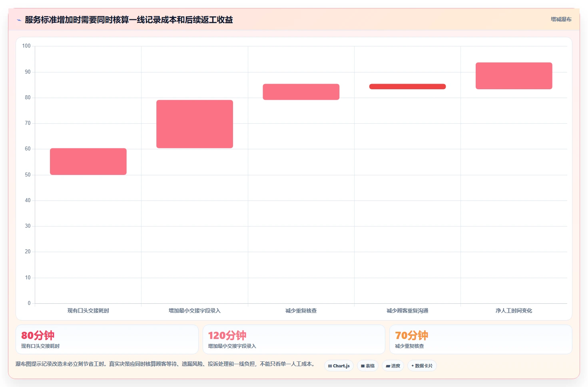Click card caption 现有口头交接耗时 under 80分钟
Viewport: 588px width, 387px height.
coord(40,346)
